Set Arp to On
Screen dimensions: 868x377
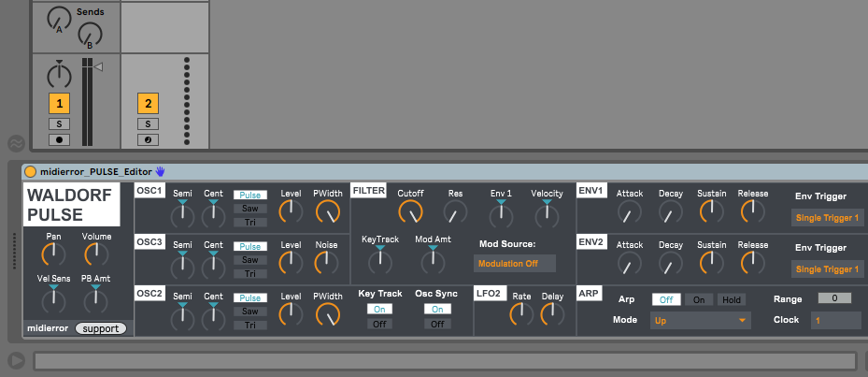point(699,299)
